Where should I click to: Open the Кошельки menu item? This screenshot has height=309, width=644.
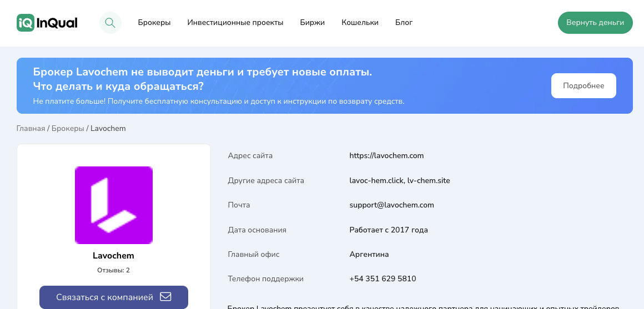tap(360, 23)
